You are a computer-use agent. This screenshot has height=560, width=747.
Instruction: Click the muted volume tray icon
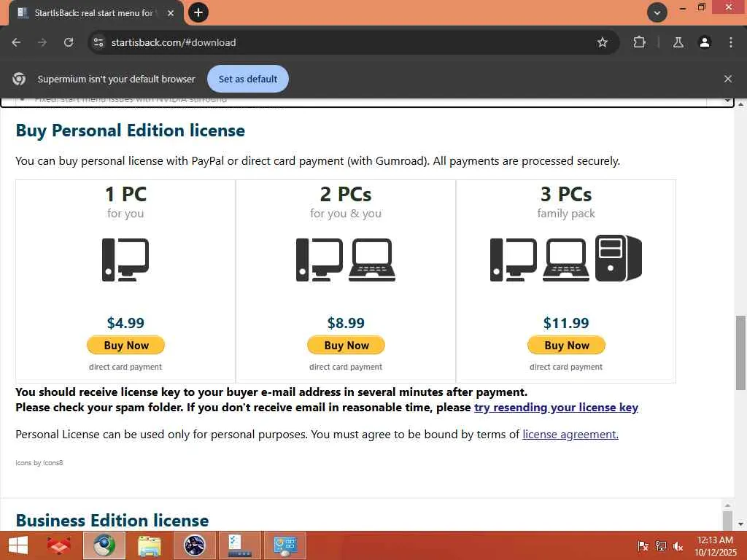pyautogui.click(x=678, y=546)
